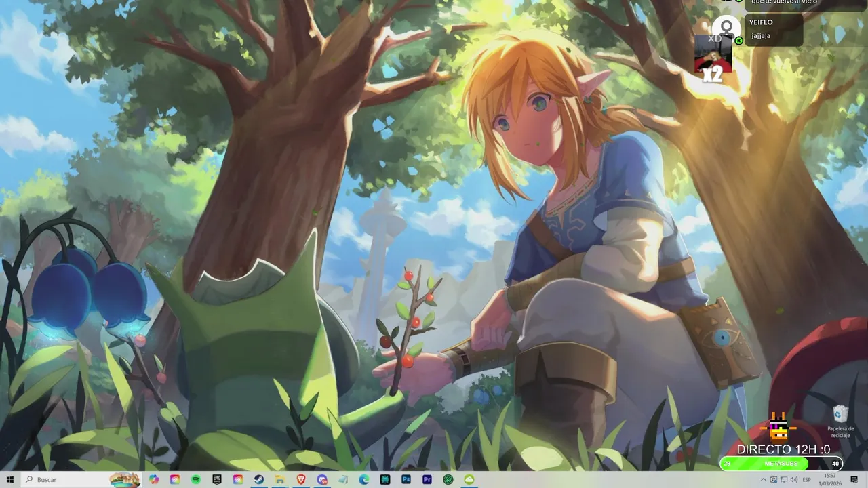Open the search highlights picture in Buscar
Screen dimensions: 868x488
125,479
